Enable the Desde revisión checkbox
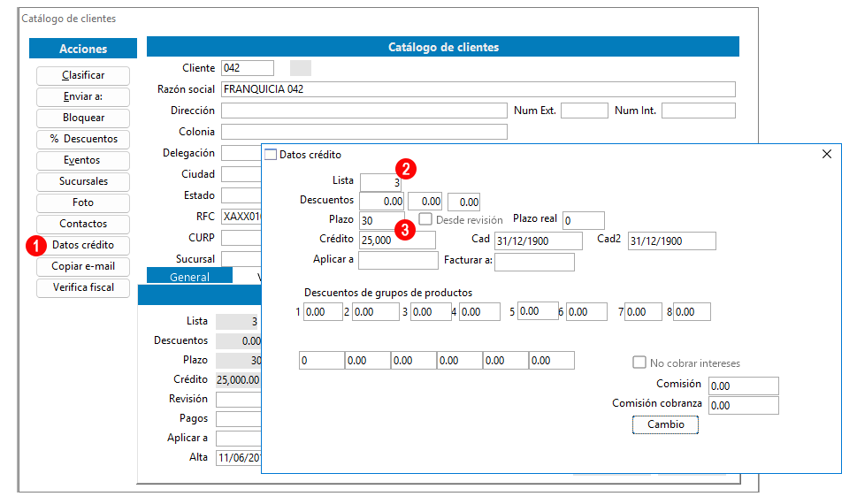The image size is (857, 504). pos(425,219)
